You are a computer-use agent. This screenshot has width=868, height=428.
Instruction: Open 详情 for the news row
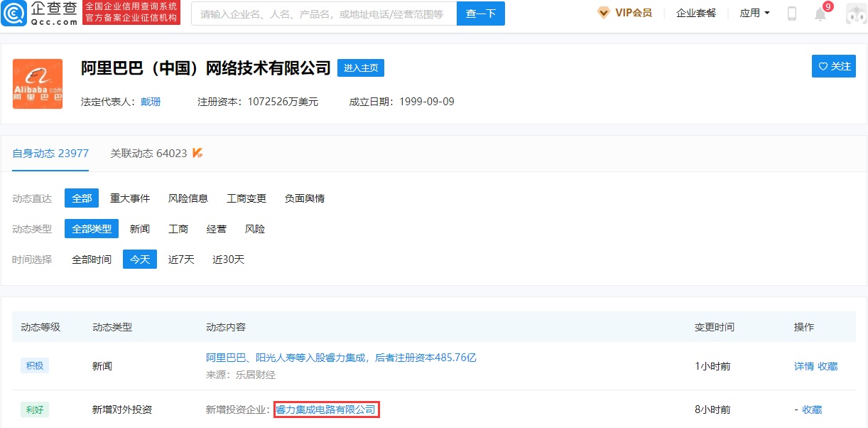click(804, 366)
